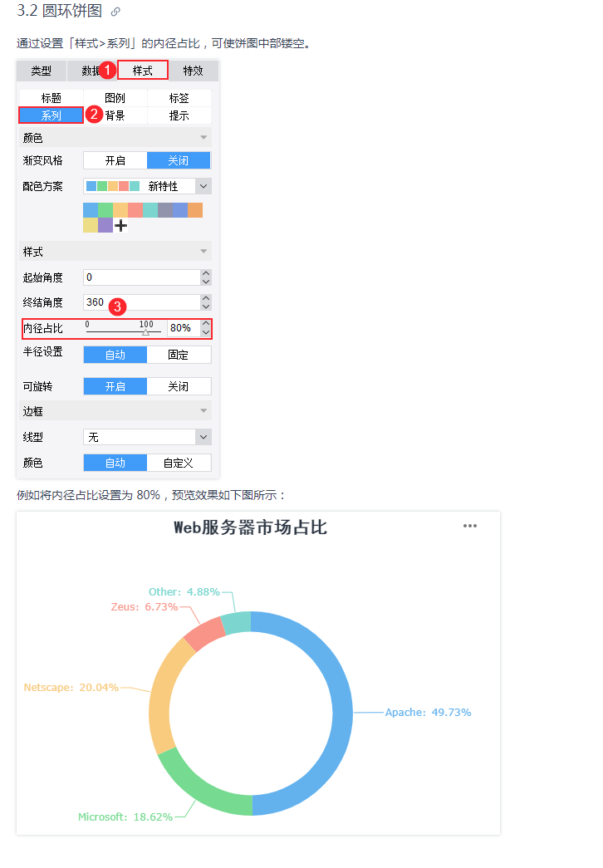Click the label 'Apache: 49.73%'
The height and width of the screenshot is (868, 603).
[428, 713]
